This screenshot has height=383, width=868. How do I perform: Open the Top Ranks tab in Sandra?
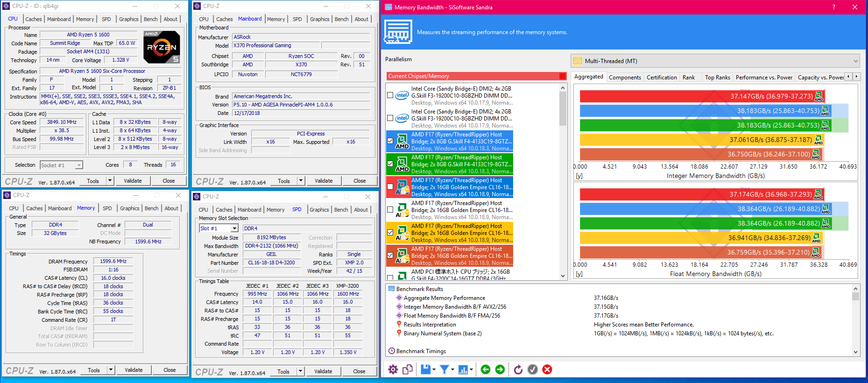(x=717, y=78)
